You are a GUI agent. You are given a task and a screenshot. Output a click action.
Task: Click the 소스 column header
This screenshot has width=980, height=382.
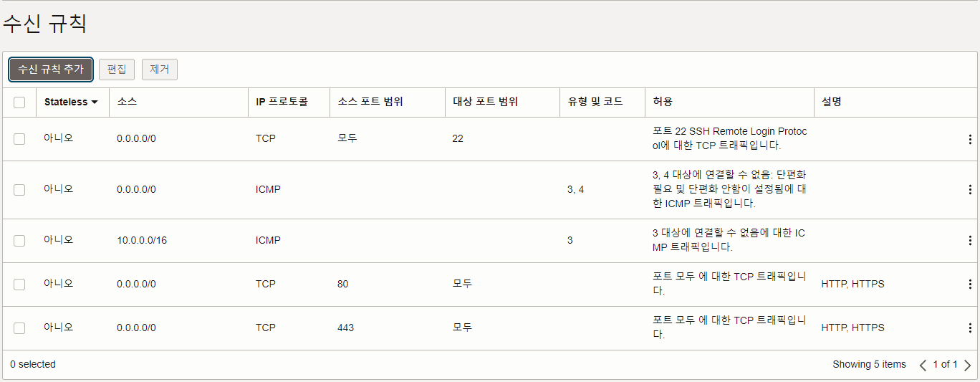[127, 102]
